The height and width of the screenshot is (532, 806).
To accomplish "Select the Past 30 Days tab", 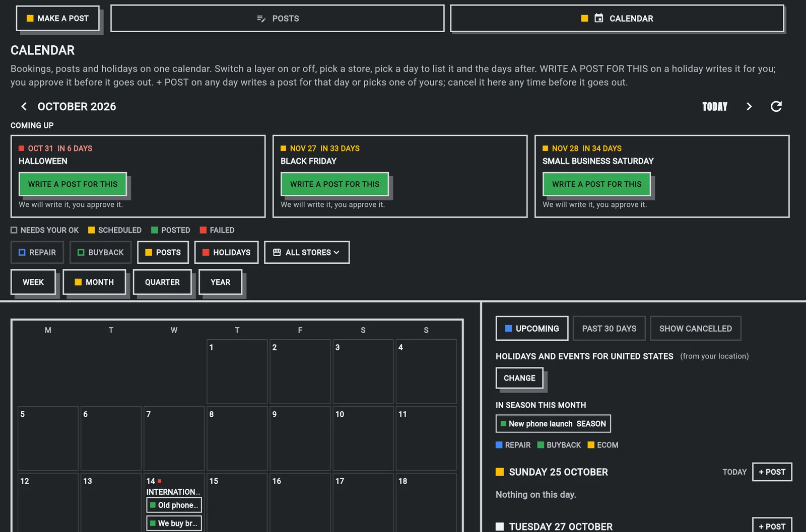I will pyautogui.click(x=609, y=328).
